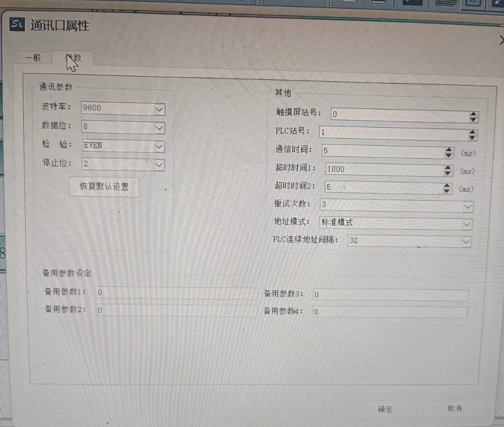Open the 检验 parity dropdown showing EVEN
This screenshot has height=427, width=504.
tap(159, 146)
